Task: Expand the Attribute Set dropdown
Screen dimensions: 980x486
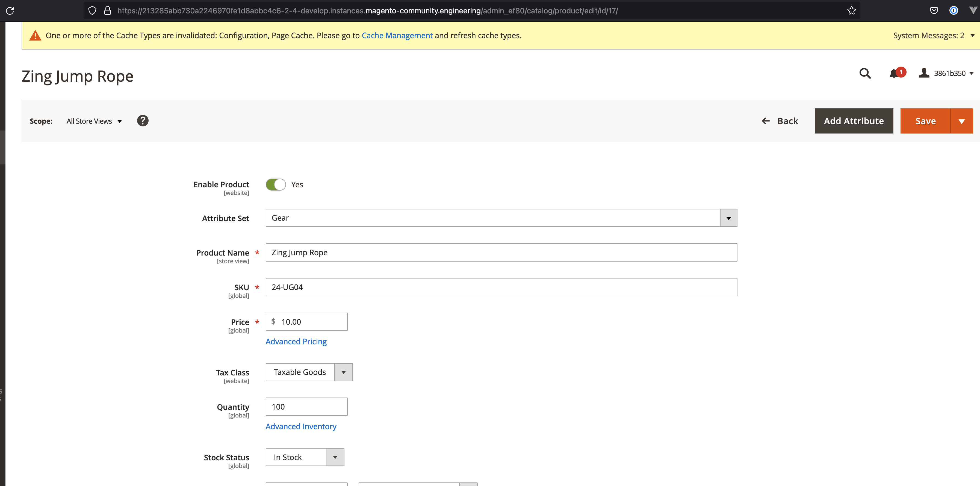Action: (728, 218)
